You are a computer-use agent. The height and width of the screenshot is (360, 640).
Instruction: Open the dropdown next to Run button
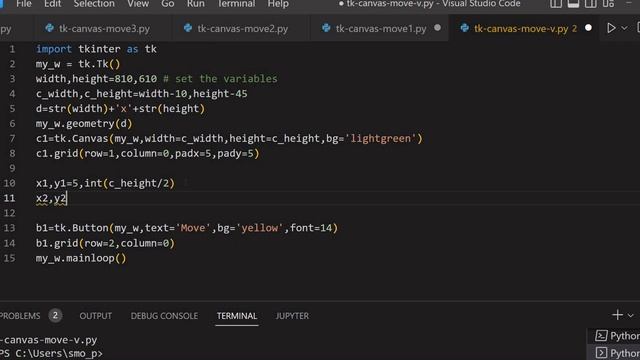[x=624, y=28]
